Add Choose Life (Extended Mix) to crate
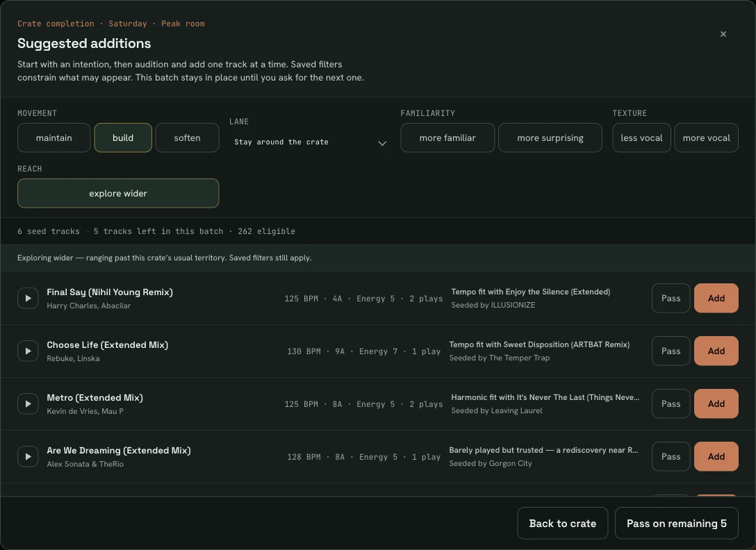 pyautogui.click(x=716, y=351)
